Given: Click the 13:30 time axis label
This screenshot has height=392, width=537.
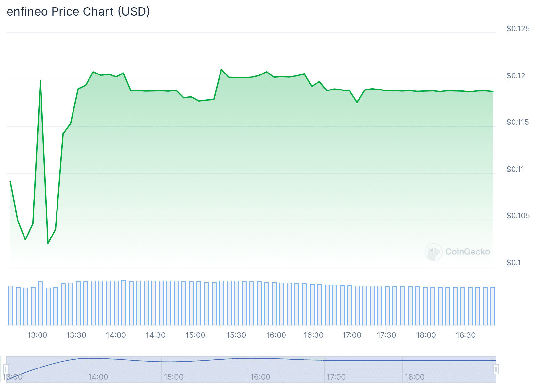Looking at the screenshot, I should tap(76, 335).
